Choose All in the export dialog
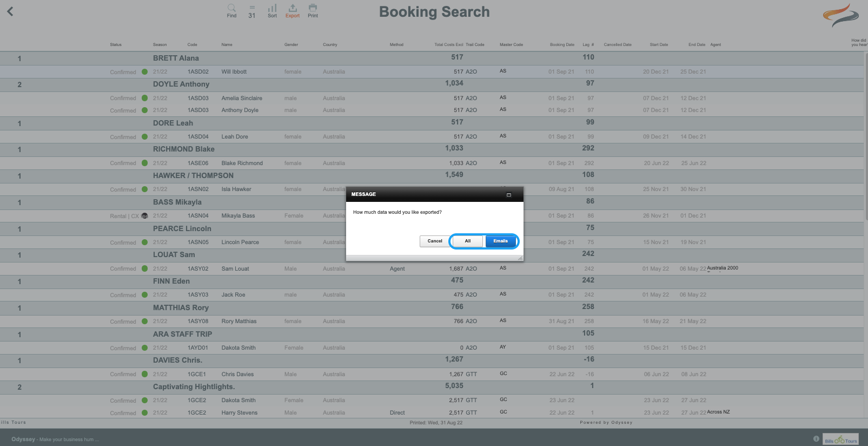Viewport: 868px width, 446px height. coord(468,241)
